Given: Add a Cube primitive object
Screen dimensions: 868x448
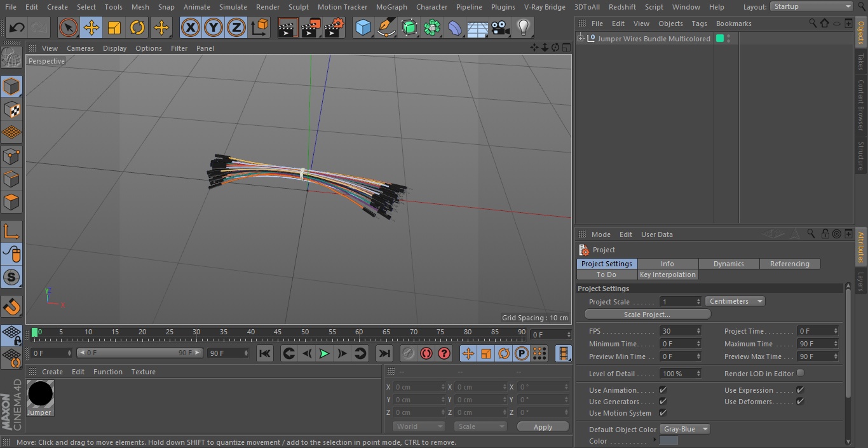Looking at the screenshot, I should (x=363, y=27).
